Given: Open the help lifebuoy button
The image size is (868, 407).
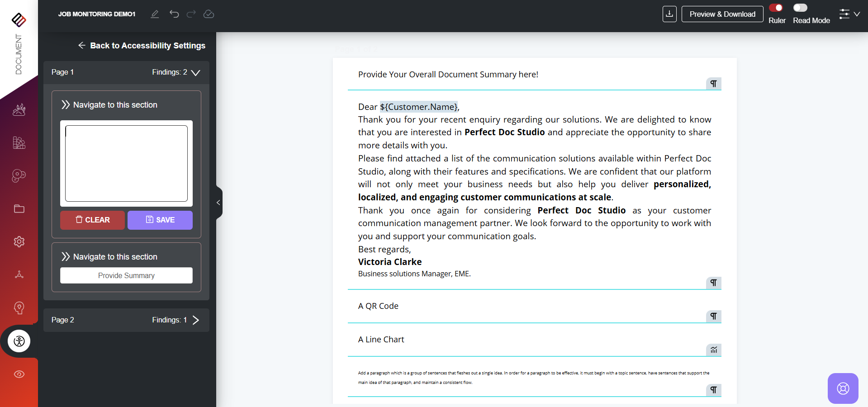Looking at the screenshot, I should click(x=843, y=388).
